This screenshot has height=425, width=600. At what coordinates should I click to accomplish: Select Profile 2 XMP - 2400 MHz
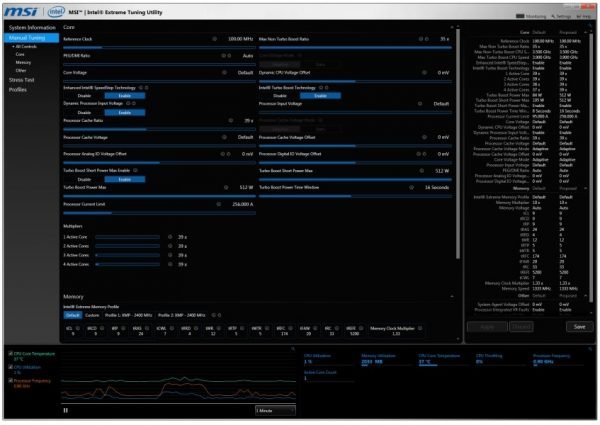pyautogui.click(x=182, y=315)
